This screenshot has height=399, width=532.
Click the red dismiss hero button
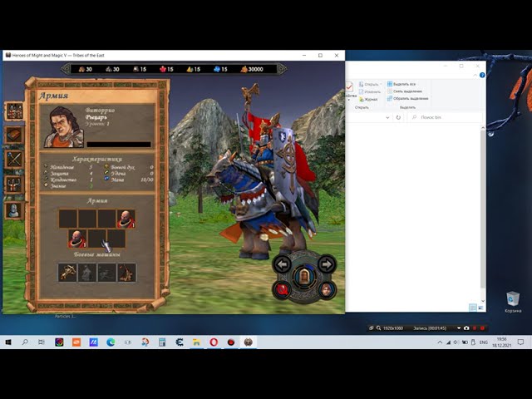point(283,289)
